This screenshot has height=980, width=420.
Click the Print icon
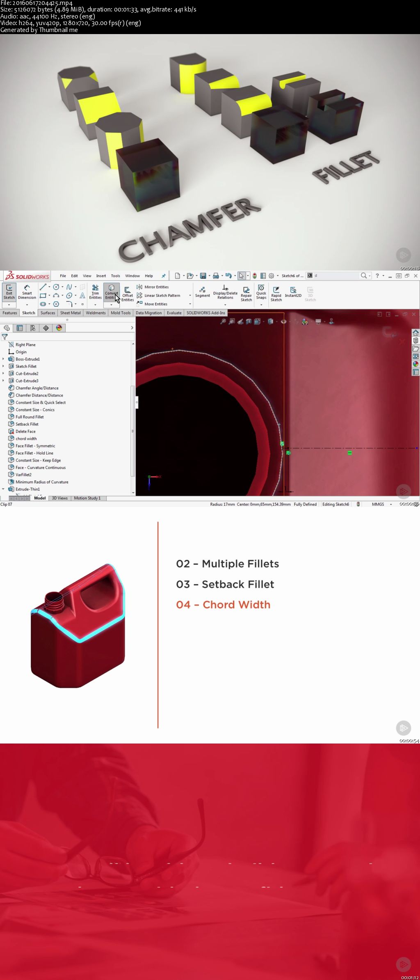click(x=216, y=276)
